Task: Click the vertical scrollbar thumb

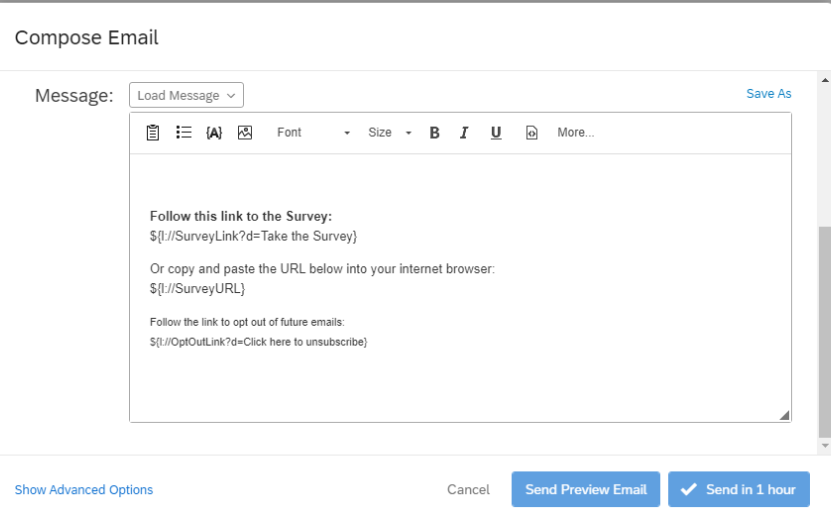Action: (x=824, y=330)
